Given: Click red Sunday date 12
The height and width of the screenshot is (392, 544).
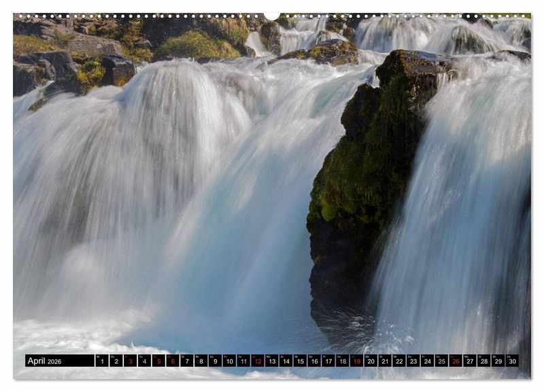Looking at the screenshot, I should (x=258, y=361).
